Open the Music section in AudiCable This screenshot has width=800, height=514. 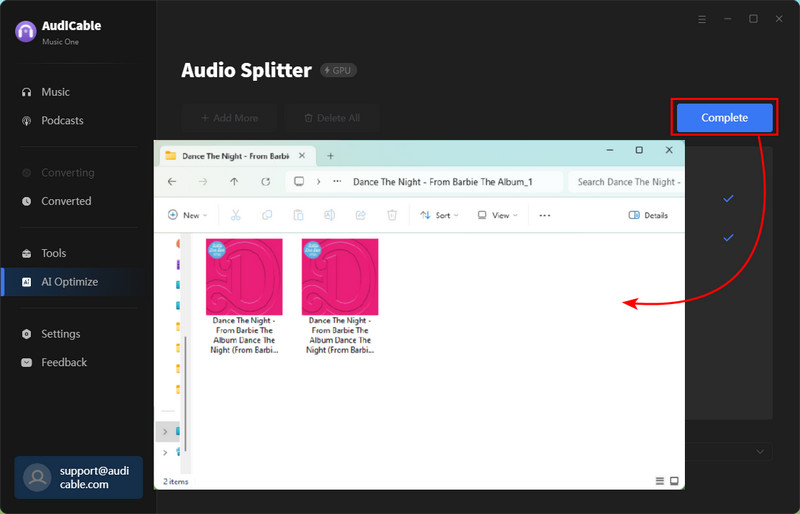[x=55, y=92]
